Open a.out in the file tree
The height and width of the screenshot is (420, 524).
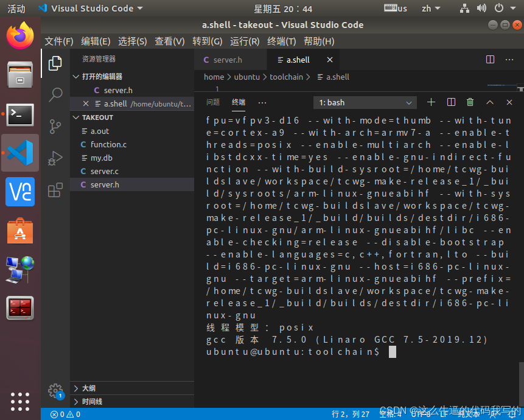[132, 131]
